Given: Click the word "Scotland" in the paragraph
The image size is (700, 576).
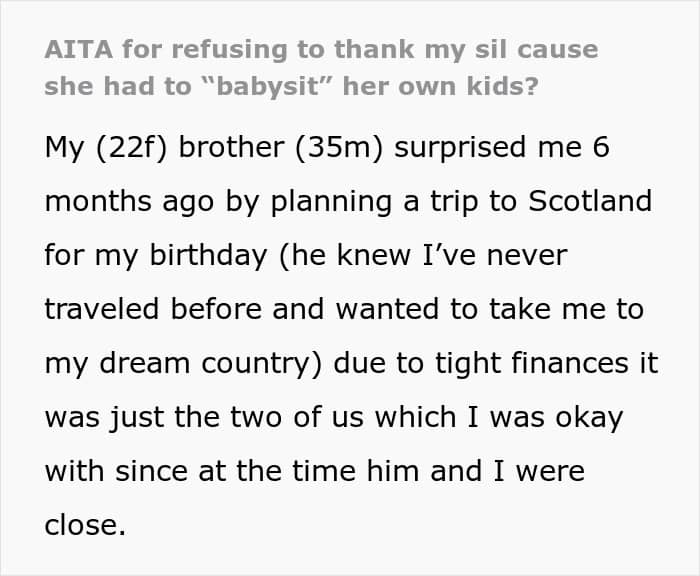Looking at the screenshot, I should click(x=590, y=201).
